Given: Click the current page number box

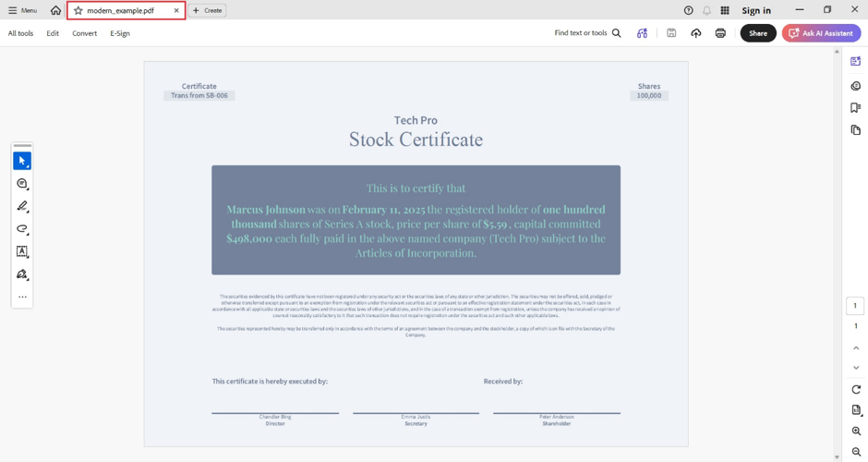Looking at the screenshot, I should point(855,306).
